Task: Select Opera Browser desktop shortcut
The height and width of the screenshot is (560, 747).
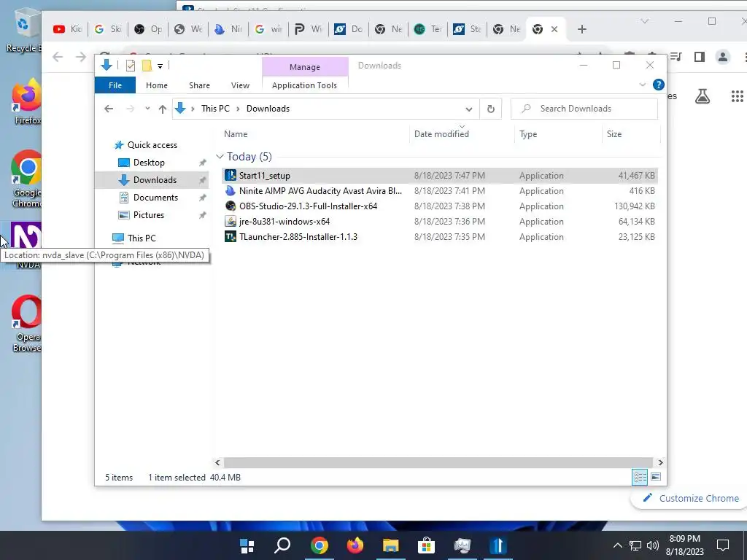Action: pos(26,324)
